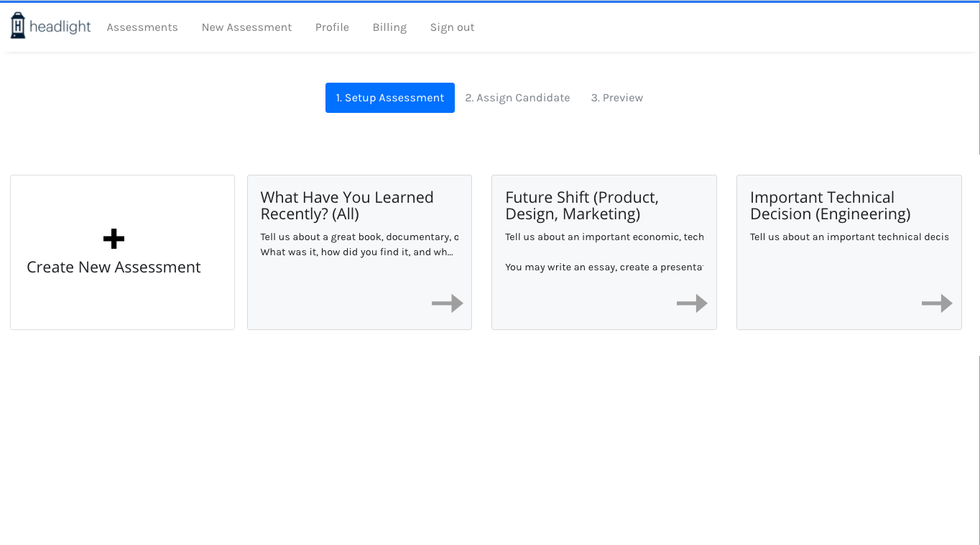
Task: Click the great book description text
Action: tap(359, 237)
